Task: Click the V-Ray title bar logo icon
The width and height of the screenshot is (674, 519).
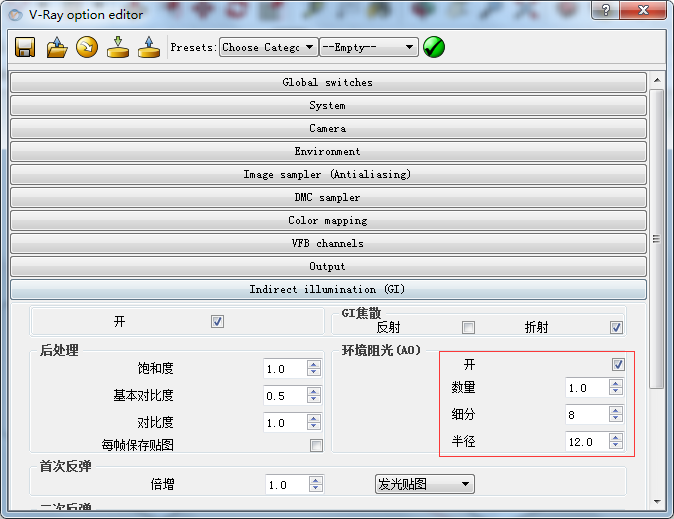Action: (16, 15)
